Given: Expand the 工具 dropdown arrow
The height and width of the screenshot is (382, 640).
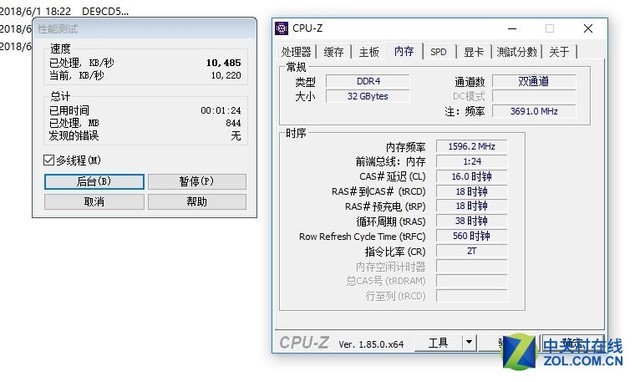Looking at the screenshot, I should (x=469, y=343).
